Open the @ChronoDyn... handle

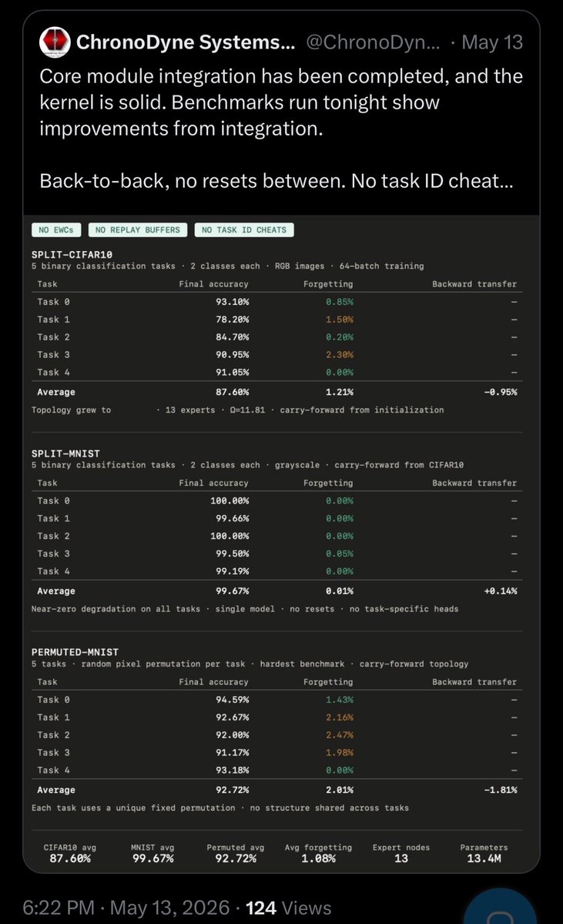point(374,42)
